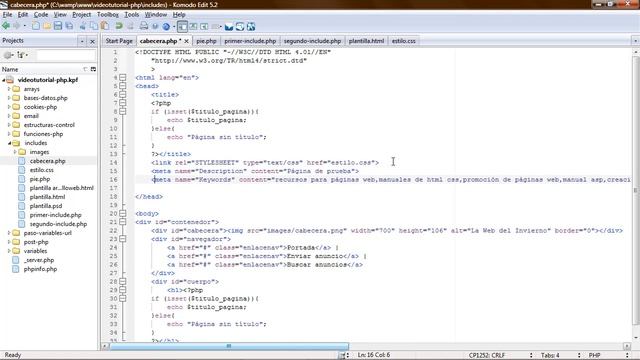The height and width of the screenshot is (360, 640).
Task: Open the Help menu
Action: tap(179, 14)
